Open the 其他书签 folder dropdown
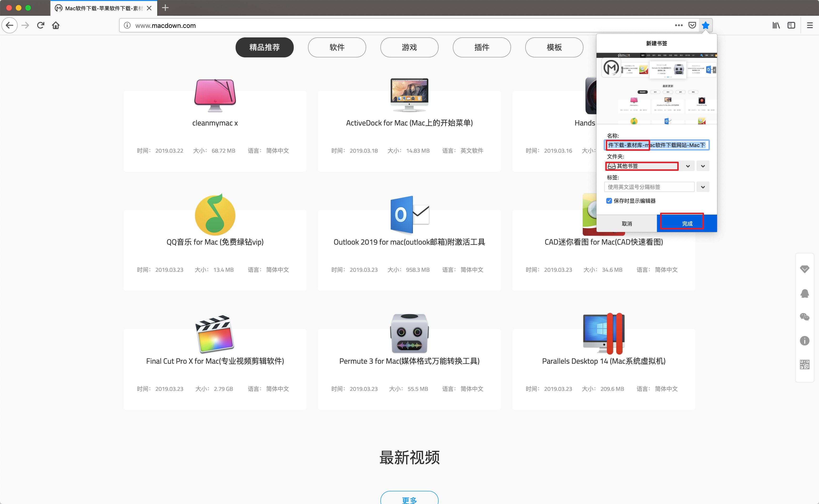 (x=649, y=166)
